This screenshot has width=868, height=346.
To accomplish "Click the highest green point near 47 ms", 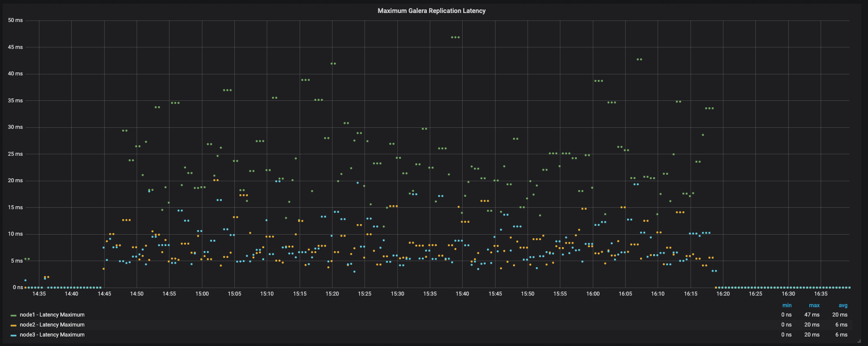I will coord(455,37).
